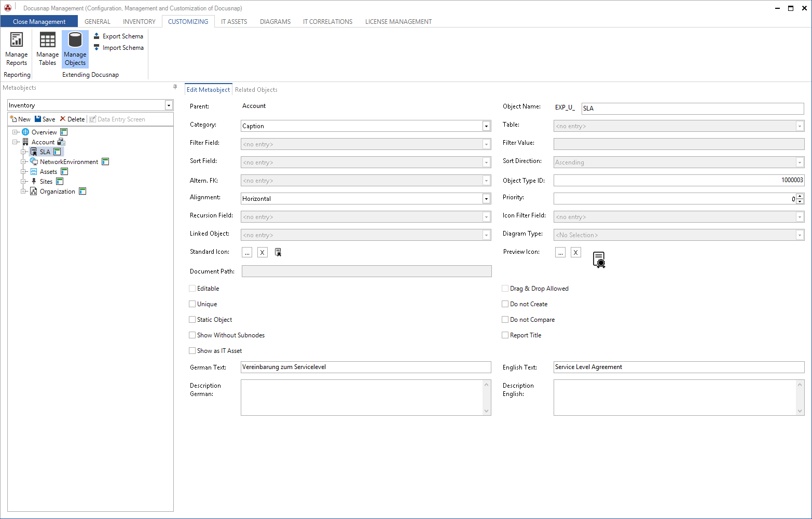Enable Show Without Subnodes
The width and height of the screenshot is (812, 519).
[x=192, y=335]
